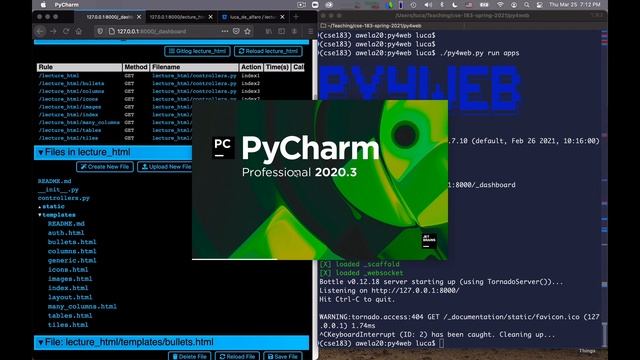Viewport: 640px width, 360px height.
Task: Click the Create New File button
Action: pos(105,167)
